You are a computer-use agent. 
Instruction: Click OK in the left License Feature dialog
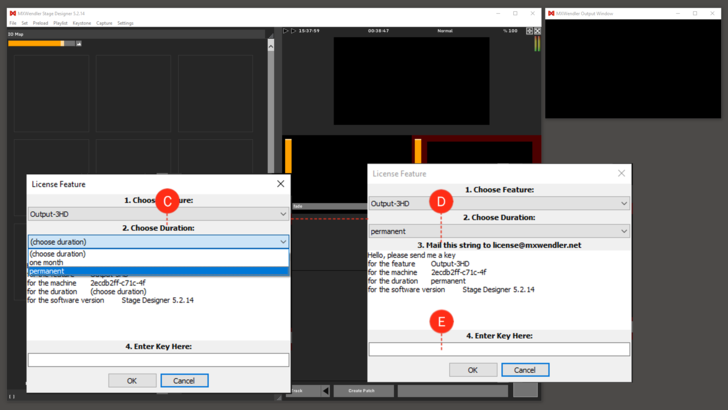coord(132,381)
